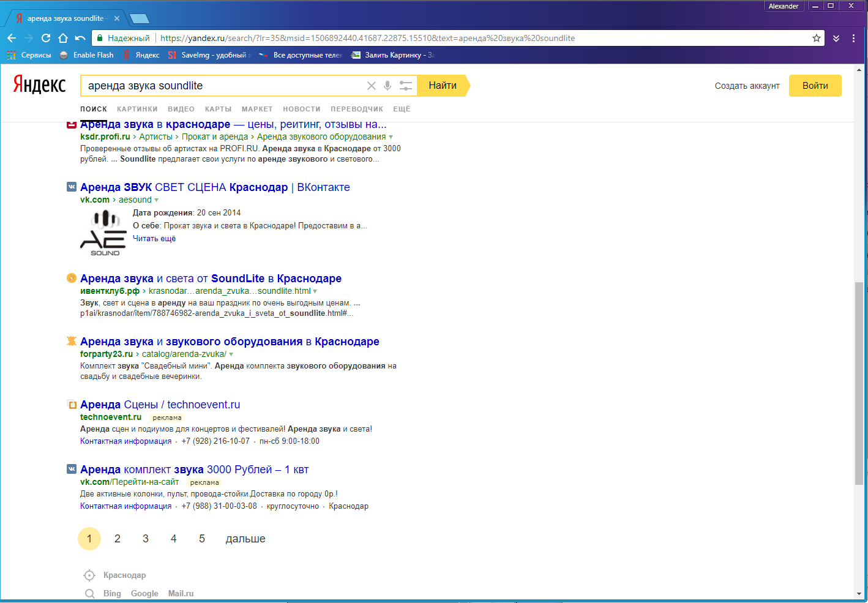The width and height of the screenshot is (868, 603).
Task: Switch to the Картинки search tab
Action: point(137,109)
